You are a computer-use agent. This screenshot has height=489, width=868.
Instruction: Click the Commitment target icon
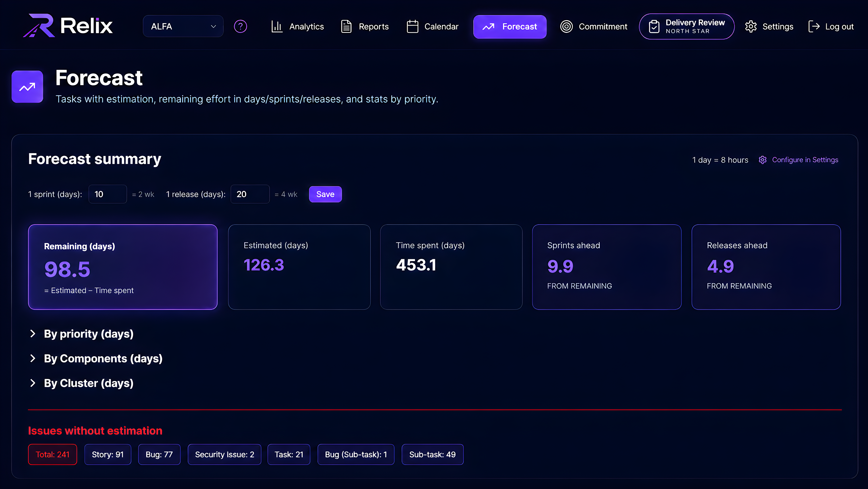coord(566,26)
